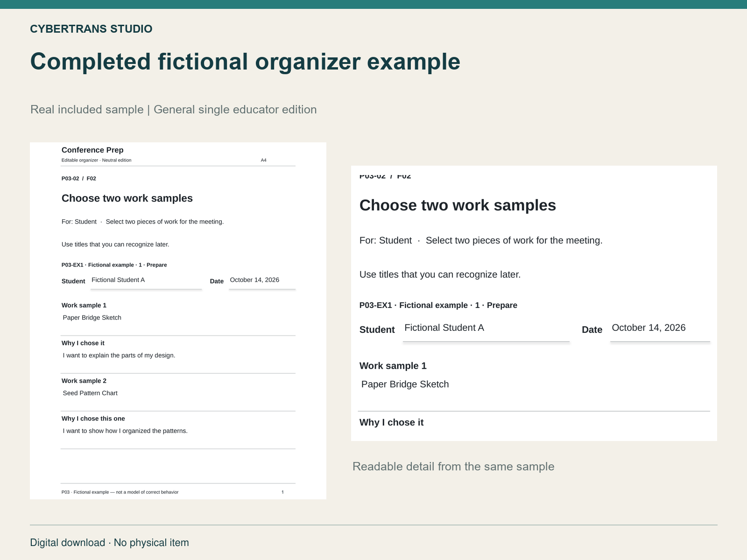747x560 pixels.
Task: Click the Completed fictional organizer example heading
Action: coord(245,62)
